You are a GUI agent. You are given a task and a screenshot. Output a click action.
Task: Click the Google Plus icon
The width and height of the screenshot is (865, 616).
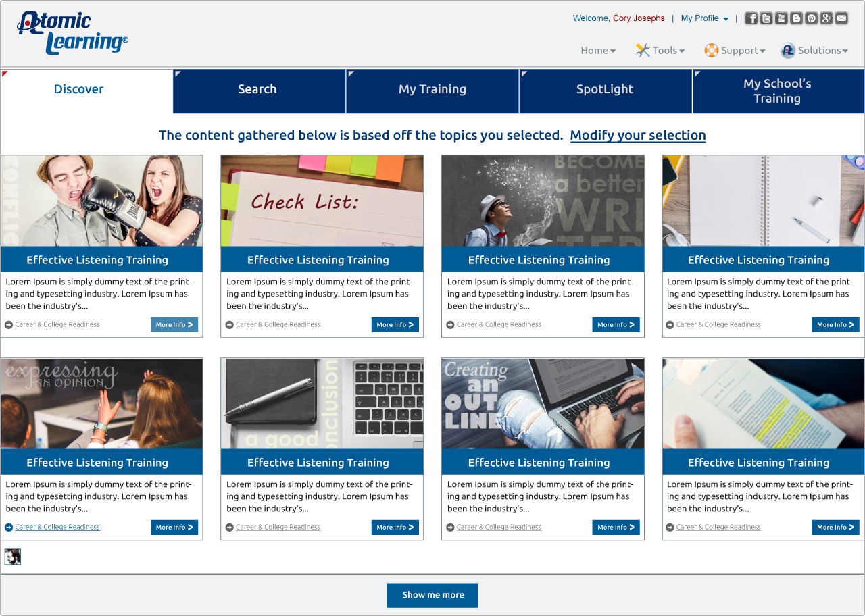(826, 18)
